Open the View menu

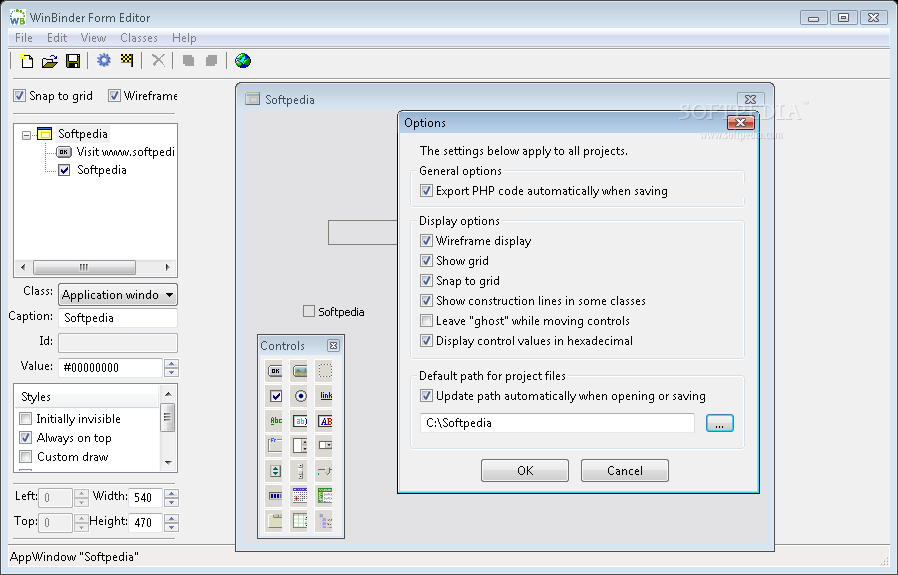[93, 38]
